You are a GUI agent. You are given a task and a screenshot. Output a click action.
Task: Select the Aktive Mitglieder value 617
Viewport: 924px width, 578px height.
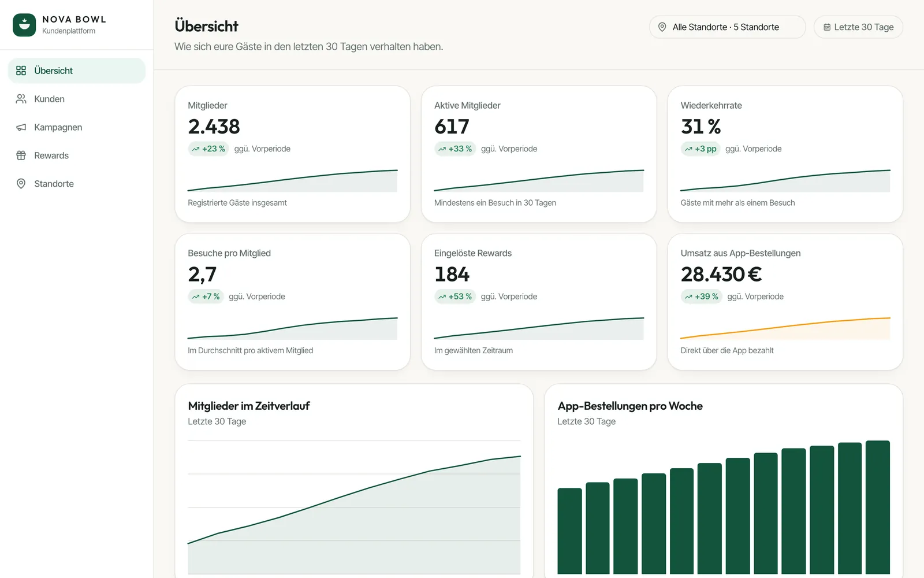coord(452,127)
